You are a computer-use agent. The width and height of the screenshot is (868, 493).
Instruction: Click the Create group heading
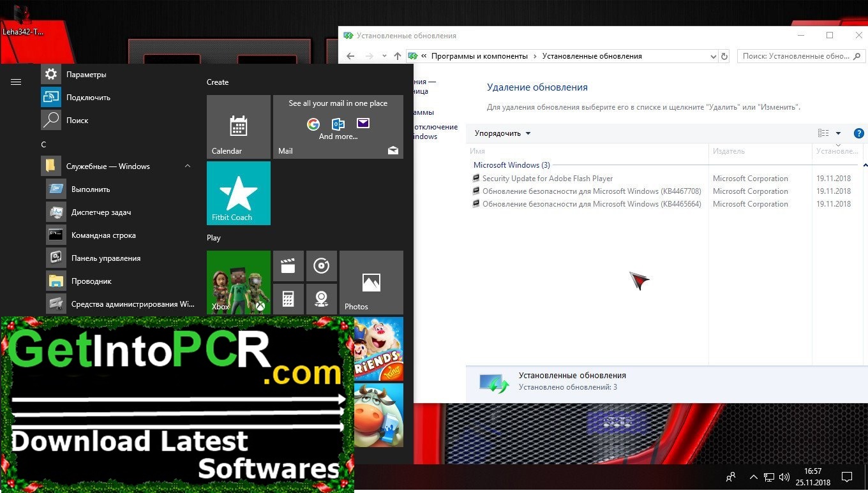[218, 82]
